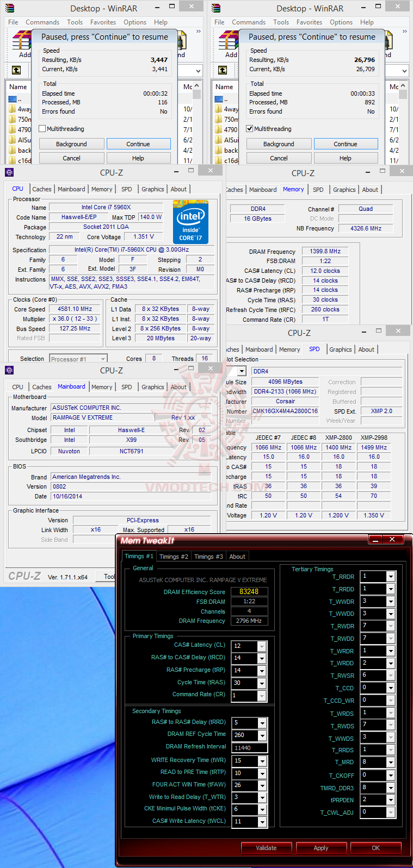Click 'RAMPAGE V EXTREME' model field in CPU-Z
This screenshot has height=868, width=413.
point(103,417)
